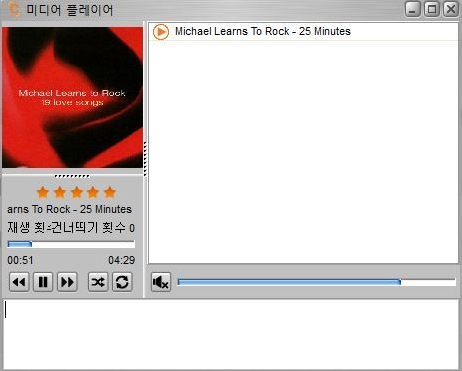The height and width of the screenshot is (371, 462).
Task: Skip ahead with the fast-forward button
Action: pos(67,282)
